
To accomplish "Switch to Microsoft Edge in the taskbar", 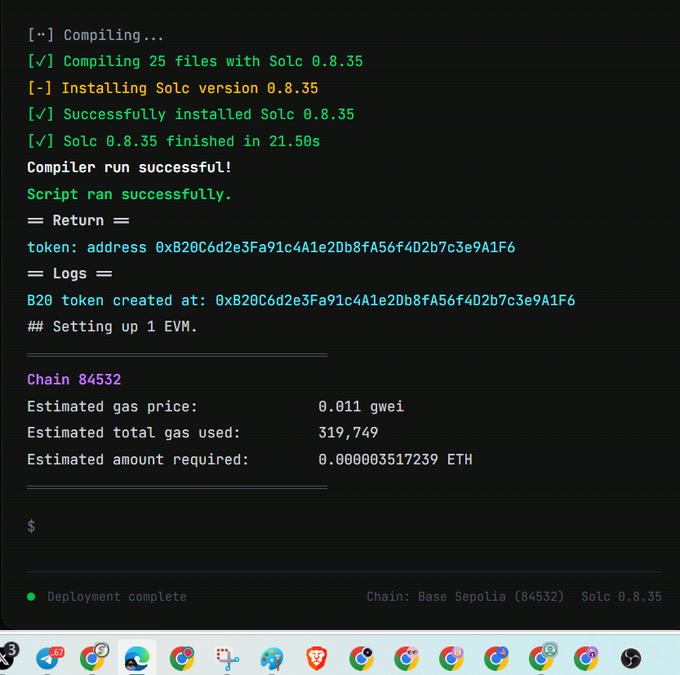I will [137, 658].
